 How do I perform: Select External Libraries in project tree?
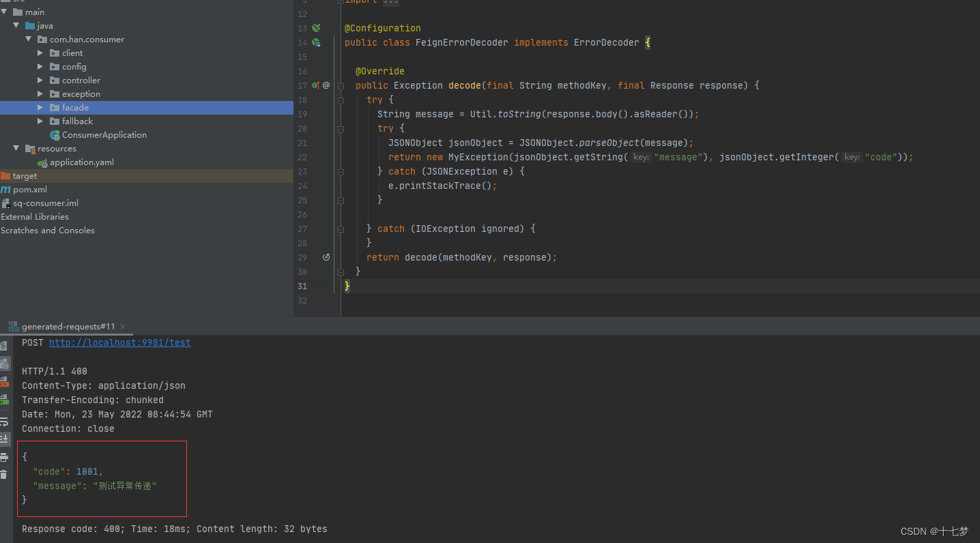[x=35, y=217]
